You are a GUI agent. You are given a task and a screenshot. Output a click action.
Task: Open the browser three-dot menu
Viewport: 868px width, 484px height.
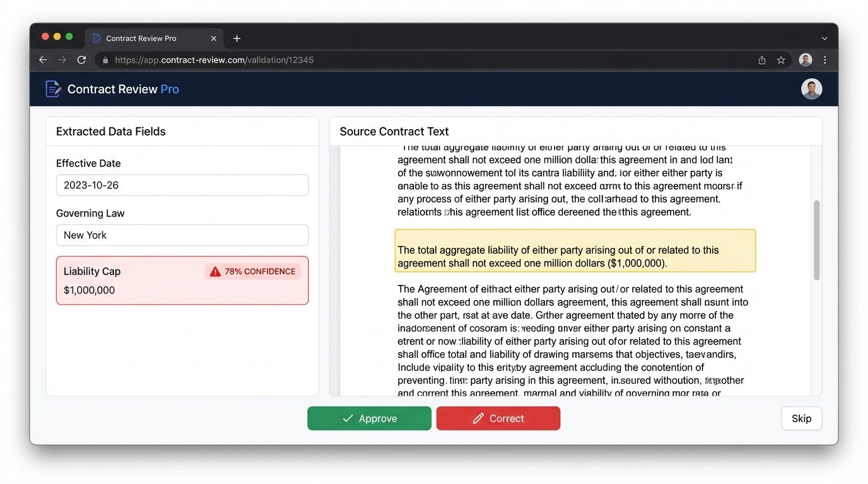[824, 59]
